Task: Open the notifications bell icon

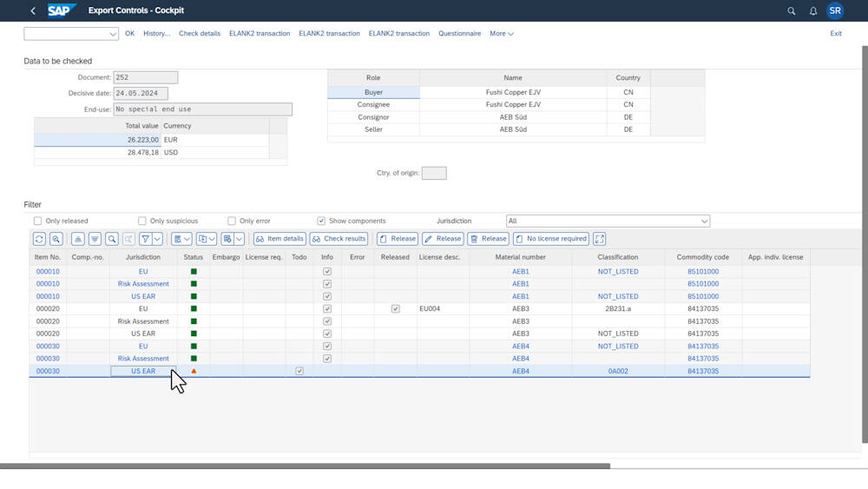Action: pos(813,11)
